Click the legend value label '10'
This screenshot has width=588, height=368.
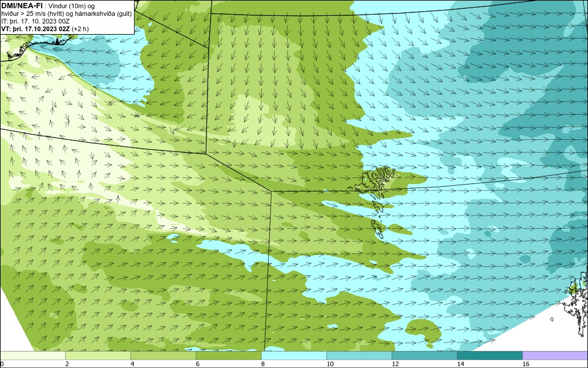tap(330, 364)
